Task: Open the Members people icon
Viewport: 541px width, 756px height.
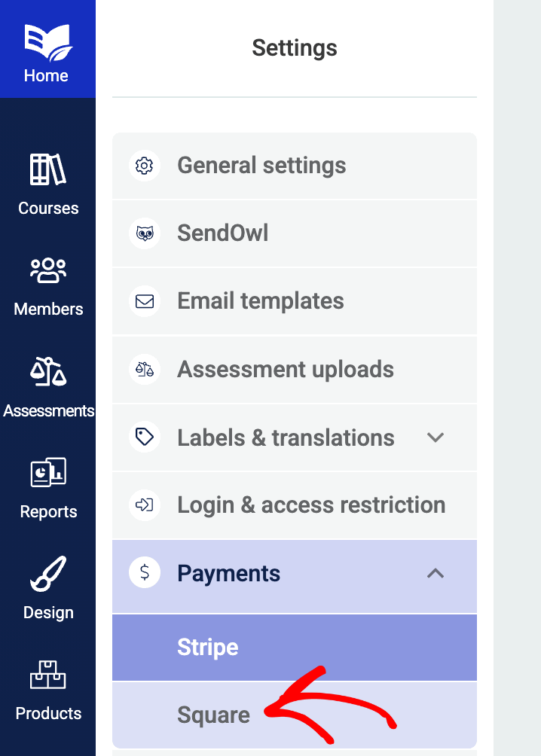Action: tap(48, 271)
